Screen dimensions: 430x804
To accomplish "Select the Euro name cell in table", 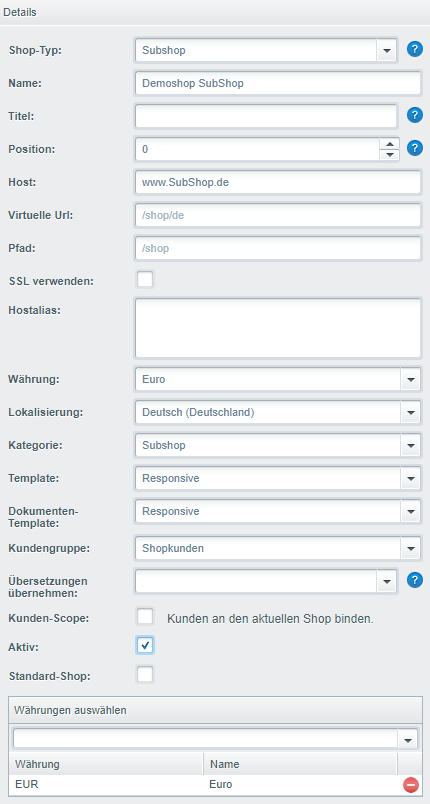I will [300, 785].
